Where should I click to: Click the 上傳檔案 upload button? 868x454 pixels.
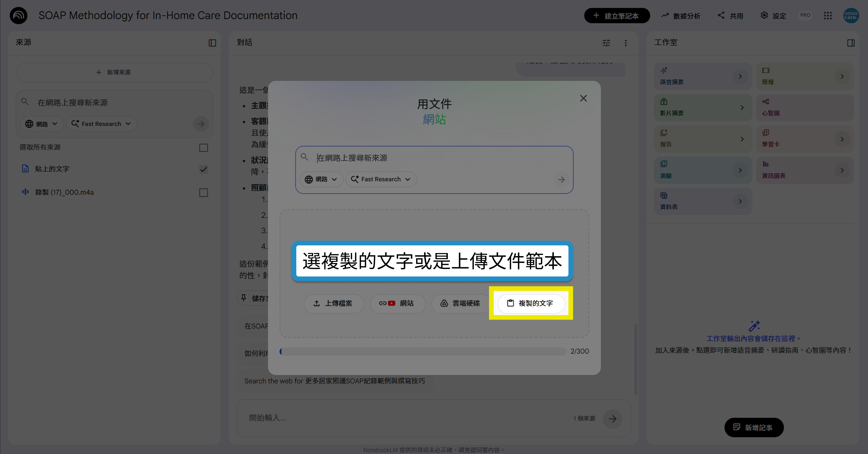(x=333, y=303)
